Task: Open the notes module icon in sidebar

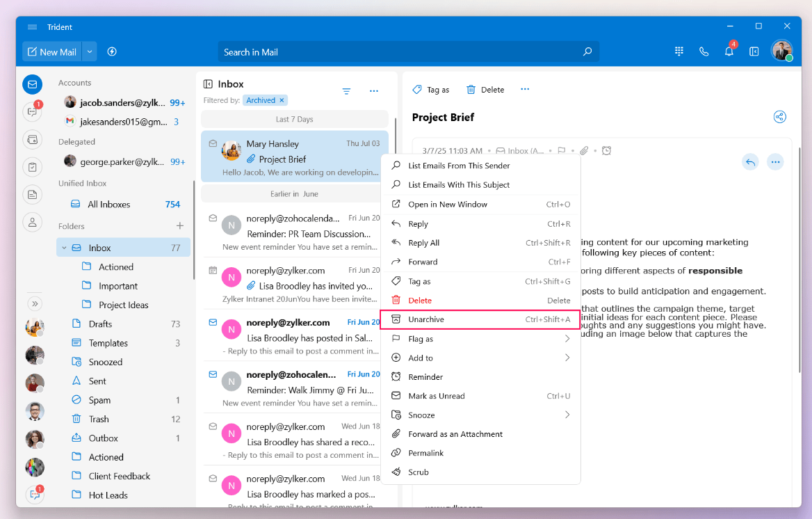Action: [32, 194]
